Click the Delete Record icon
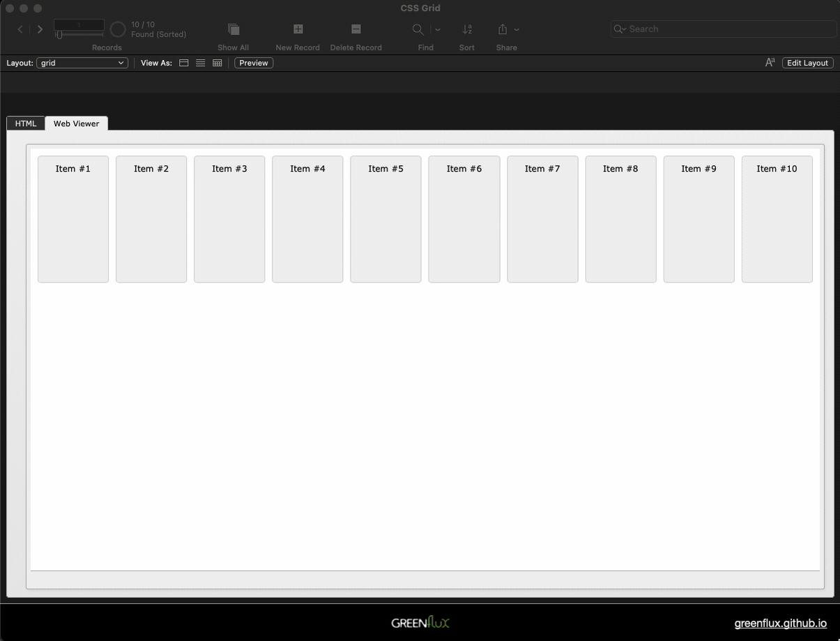Screen dimensions: 840x641 pos(356,29)
